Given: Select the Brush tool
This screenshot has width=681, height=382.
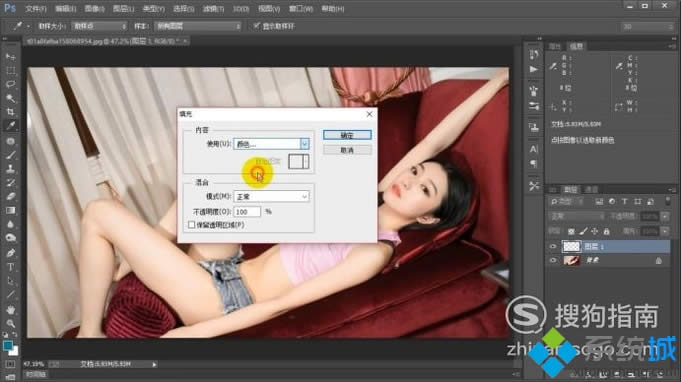Looking at the screenshot, I should click(10, 155).
